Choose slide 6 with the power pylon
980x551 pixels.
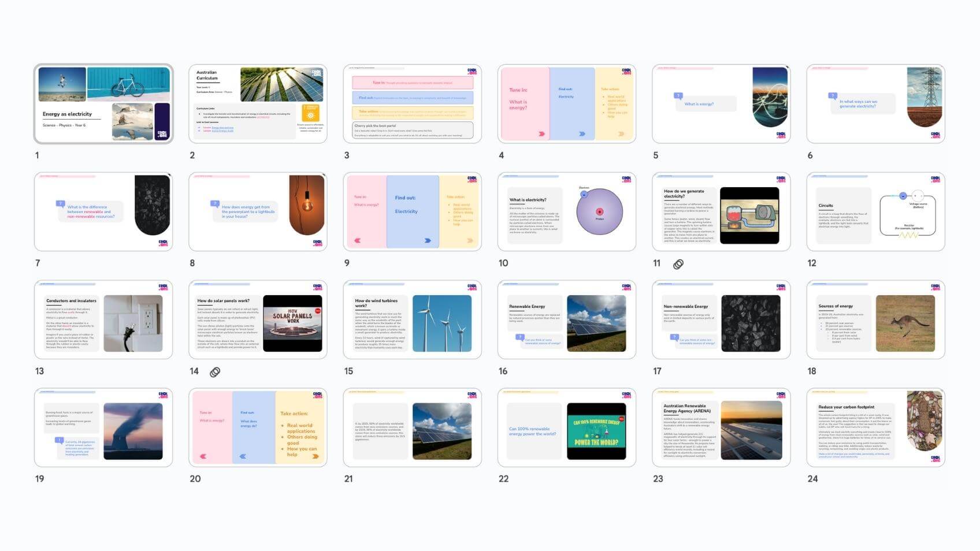coord(875,104)
